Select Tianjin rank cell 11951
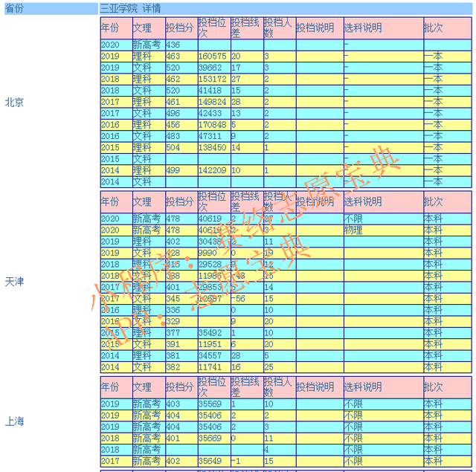The width and height of the screenshot is (476, 472). [214, 344]
